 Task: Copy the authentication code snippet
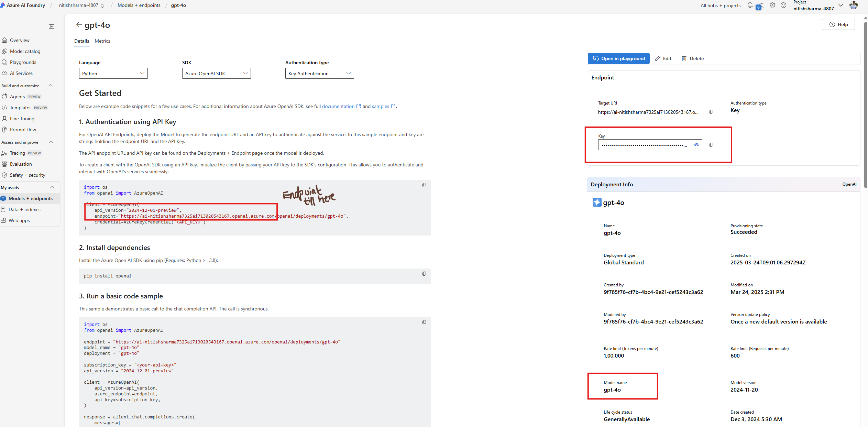[424, 185]
